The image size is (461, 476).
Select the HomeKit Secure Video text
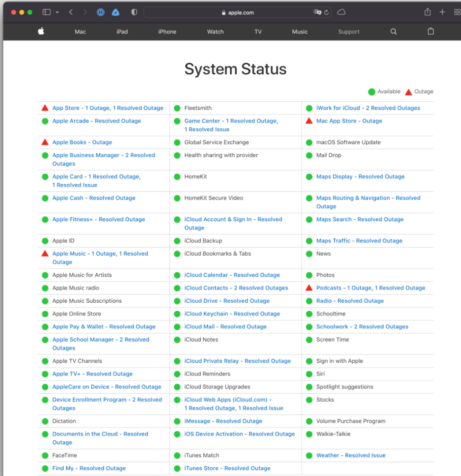point(214,198)
